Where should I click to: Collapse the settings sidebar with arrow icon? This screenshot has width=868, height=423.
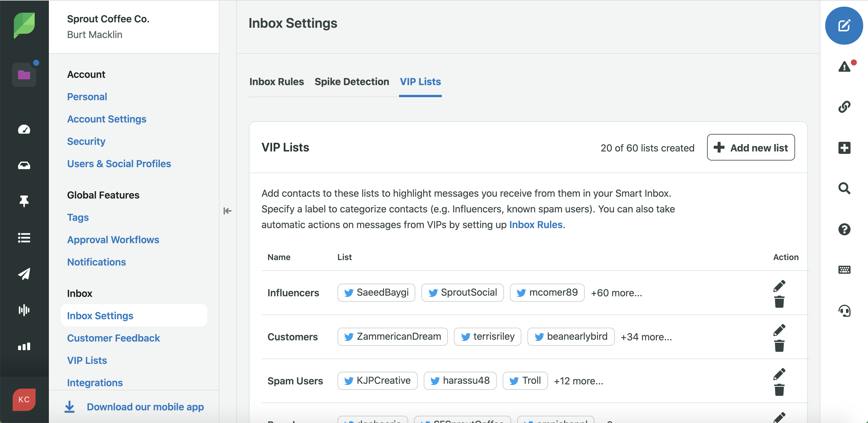point(228,211)
